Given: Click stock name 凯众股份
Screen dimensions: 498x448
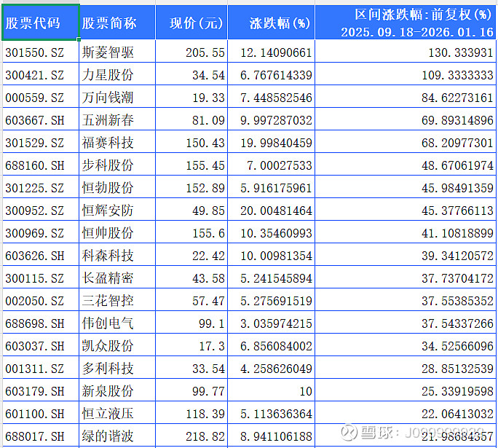Looking at the screenshot, I should 108,345.
